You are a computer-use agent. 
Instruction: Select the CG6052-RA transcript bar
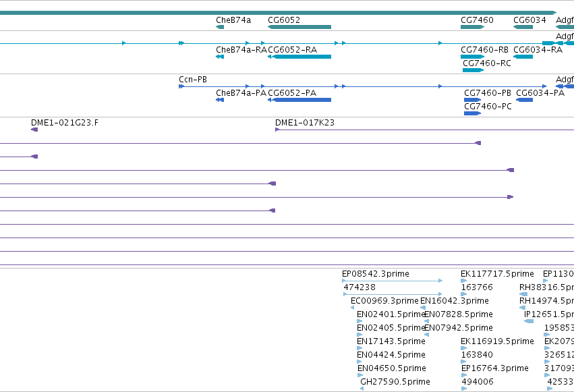pyautogui.click(x=299, y=57)
